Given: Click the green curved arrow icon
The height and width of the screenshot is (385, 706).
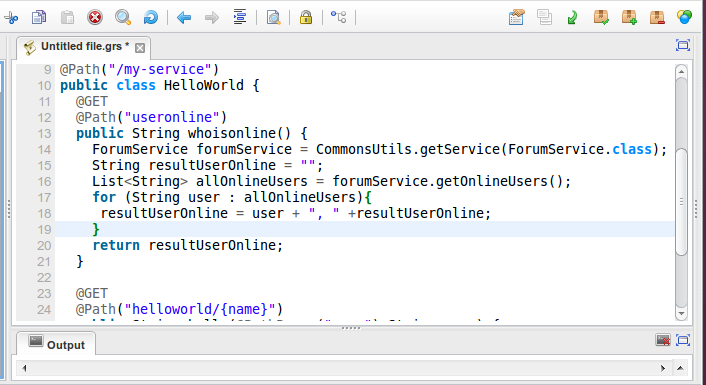Looking at the screenshot, I should 572,18.
